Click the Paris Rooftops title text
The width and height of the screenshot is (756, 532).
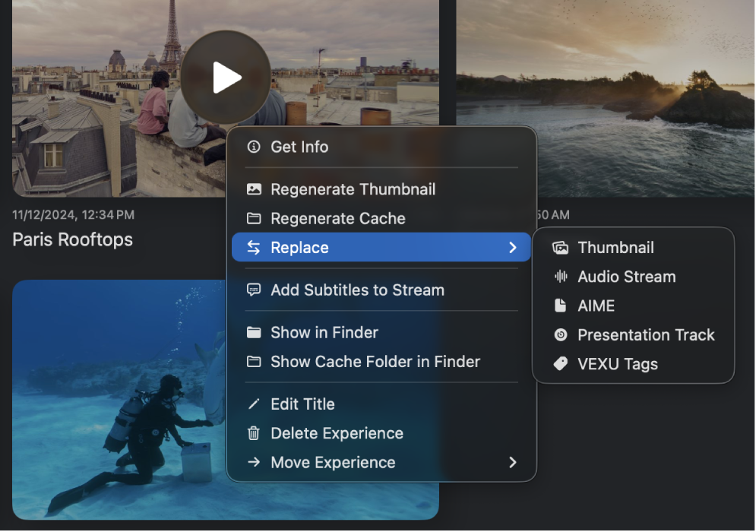click(72, 239)
